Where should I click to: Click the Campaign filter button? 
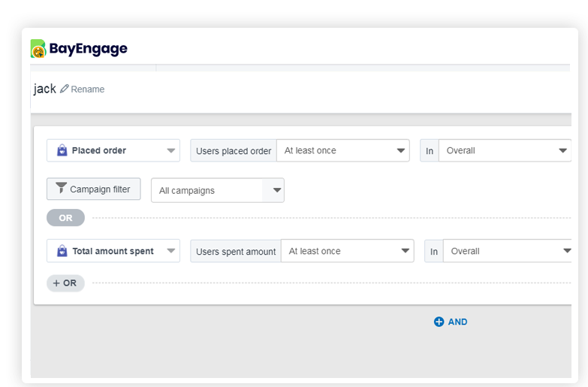[x=93, y=189]
